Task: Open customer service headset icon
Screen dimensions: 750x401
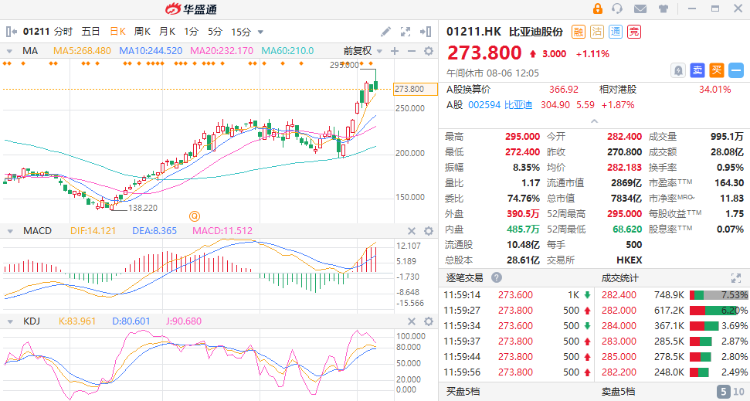Action: [618, 9]
